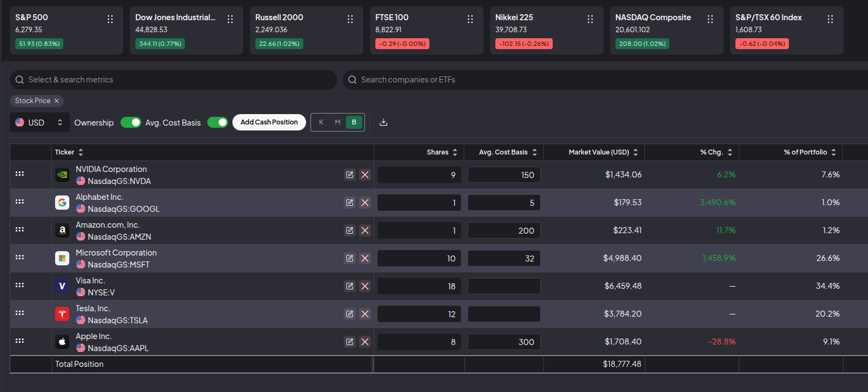The height and width of the screenshot is (392, 868).
Task: Select B unit for values
Action: (354, 122)
